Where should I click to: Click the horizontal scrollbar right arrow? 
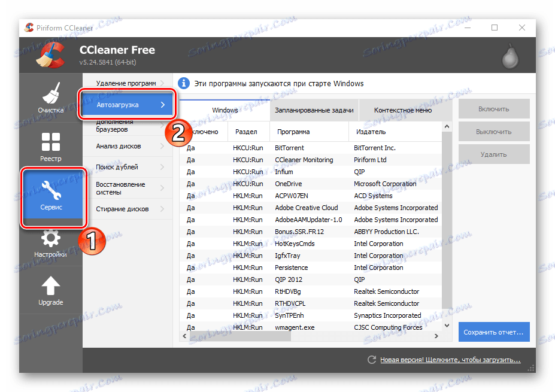[436, 336]
